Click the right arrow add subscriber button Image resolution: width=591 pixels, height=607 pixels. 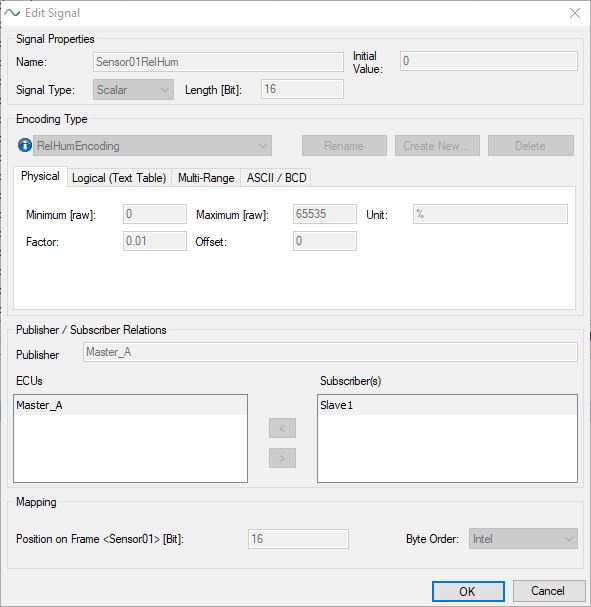(x=282, y=458)
